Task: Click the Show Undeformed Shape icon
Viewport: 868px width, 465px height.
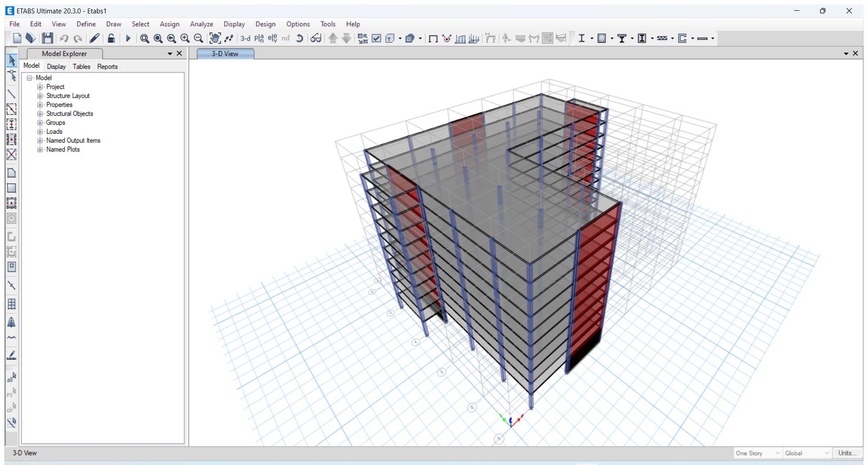Action: tap(433, 38)
